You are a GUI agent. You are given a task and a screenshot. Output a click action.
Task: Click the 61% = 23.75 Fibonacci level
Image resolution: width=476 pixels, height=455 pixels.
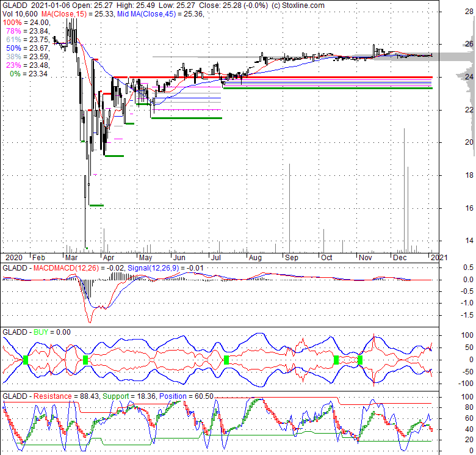(x=27, y=40)
